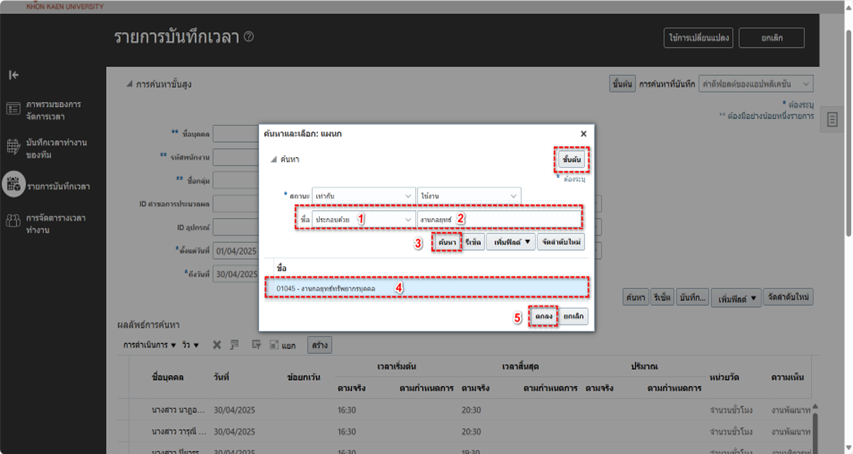Open the right side panel document icon

[x=832, y=121]
